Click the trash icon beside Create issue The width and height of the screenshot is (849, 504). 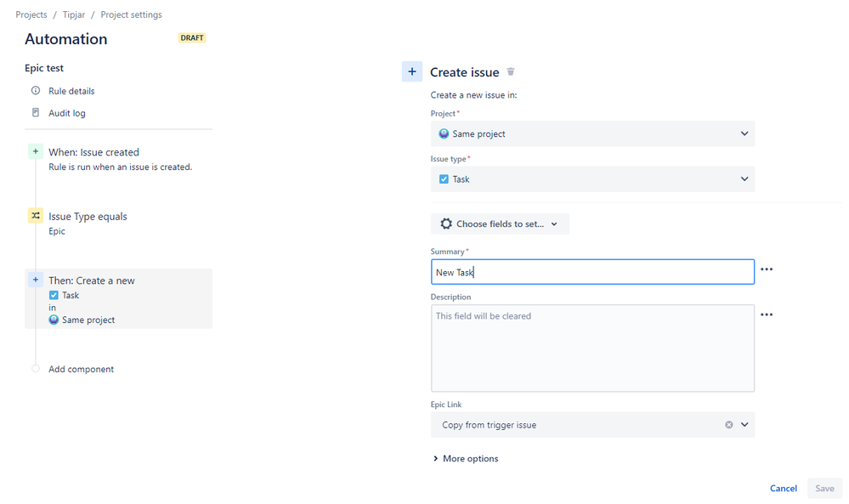pyautogui.click(x=511, y=71)
